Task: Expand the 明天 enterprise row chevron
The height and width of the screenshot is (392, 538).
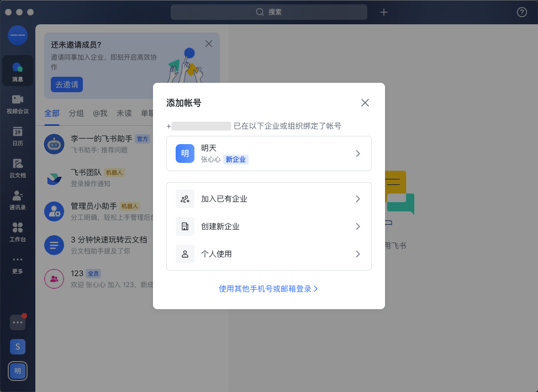Action: [358, 153]
